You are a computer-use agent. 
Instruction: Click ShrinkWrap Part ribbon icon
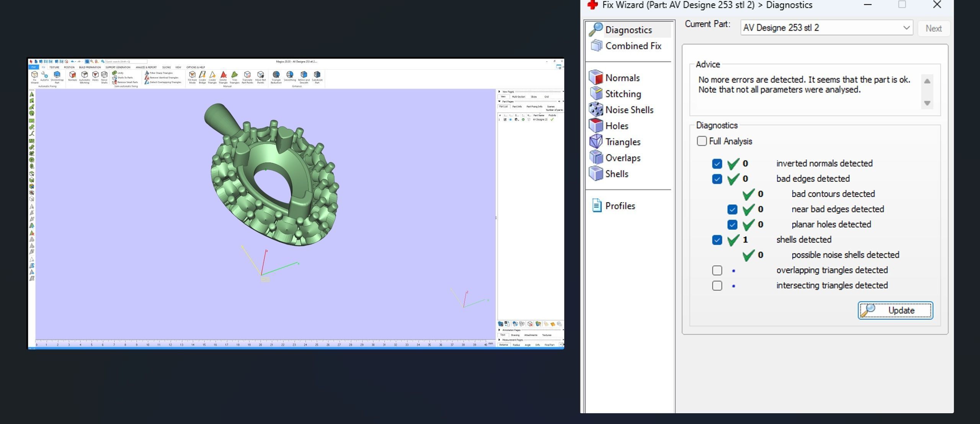point(57,75)
